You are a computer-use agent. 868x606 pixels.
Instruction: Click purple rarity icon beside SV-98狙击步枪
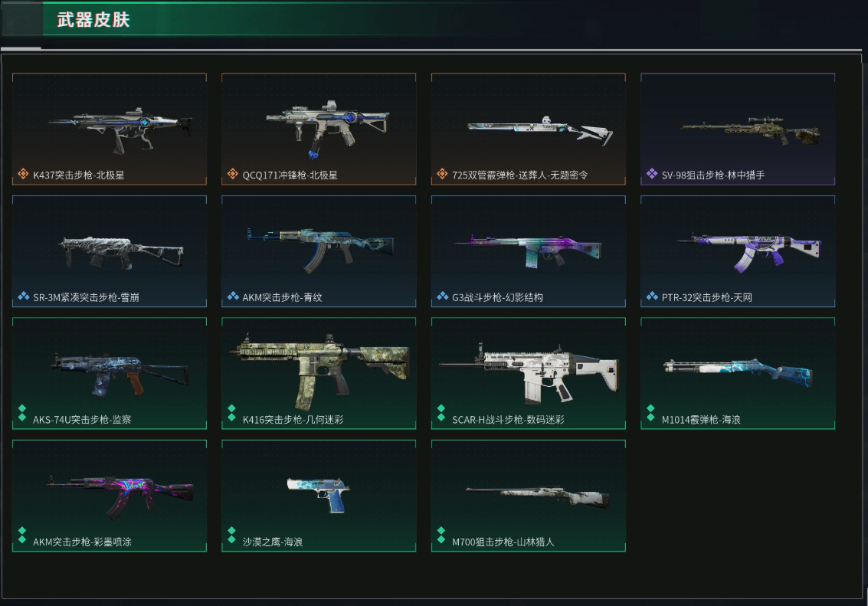pyautogui.click(x=651, y=174)
